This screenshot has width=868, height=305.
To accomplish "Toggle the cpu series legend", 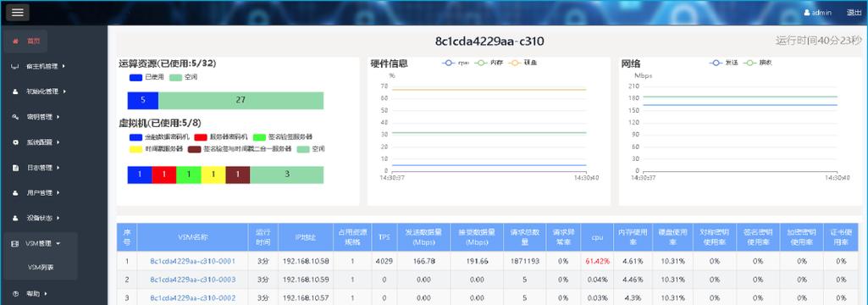I will pyautogui.click(x=456, y=63).
